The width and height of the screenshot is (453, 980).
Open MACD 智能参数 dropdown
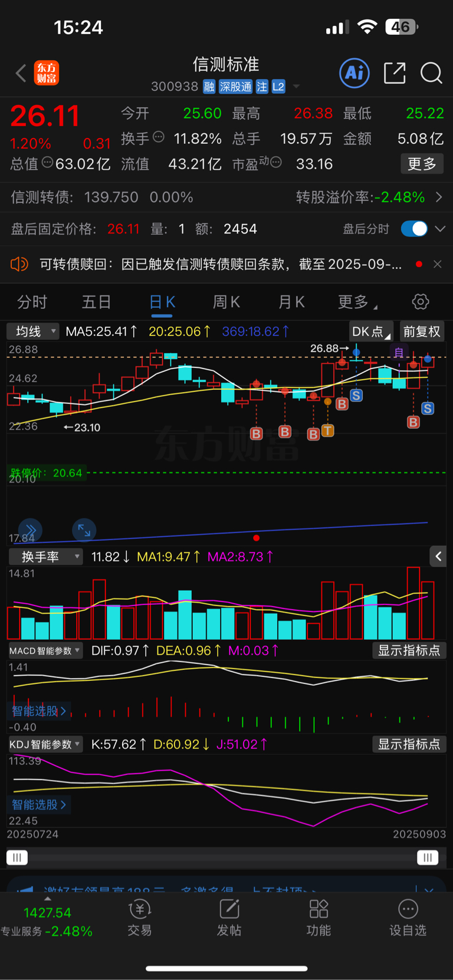click(45, 651)
